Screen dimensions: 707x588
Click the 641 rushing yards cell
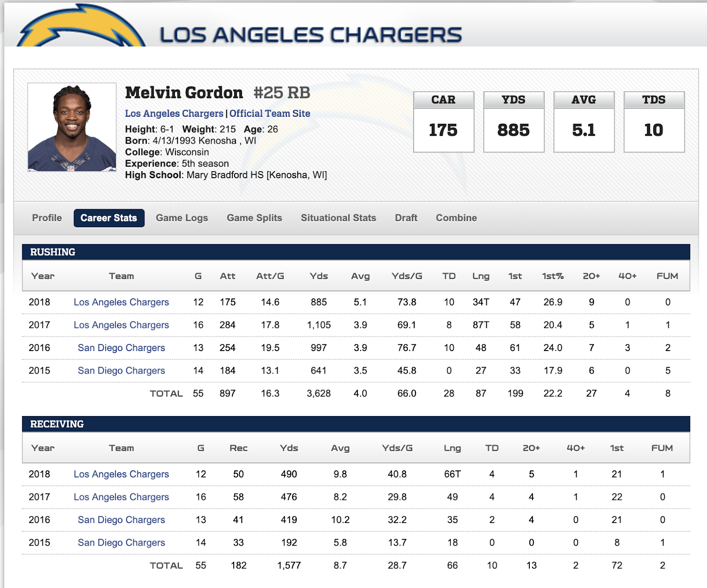point(319,371)
